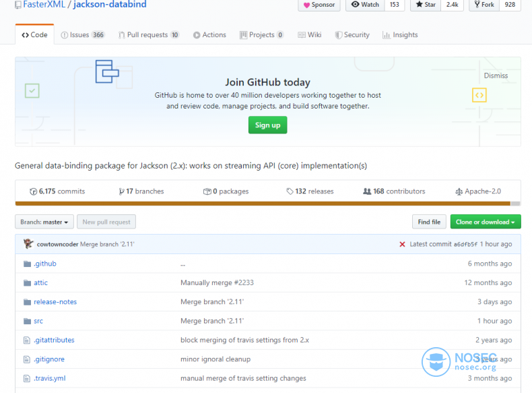Open the src folder

pyautogui.click(x=38, y=321)
